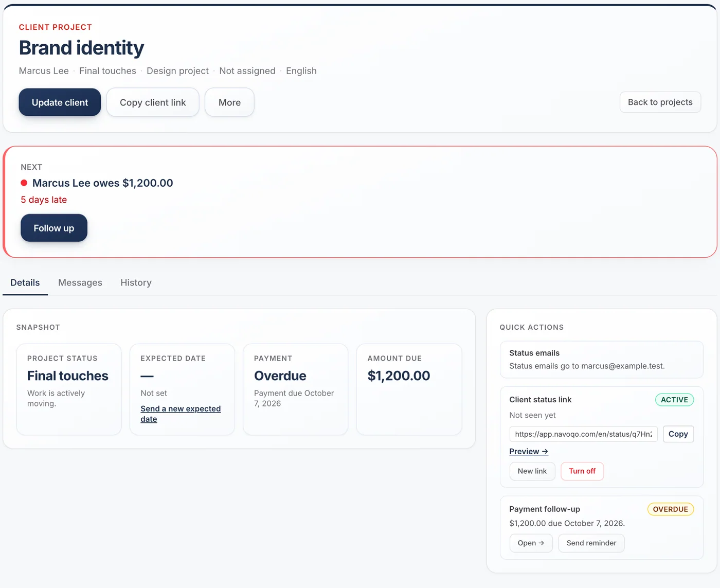Viewport: 720px width, 588px height.
Task: Open the payment follow-up
Action: pos(531,543)
